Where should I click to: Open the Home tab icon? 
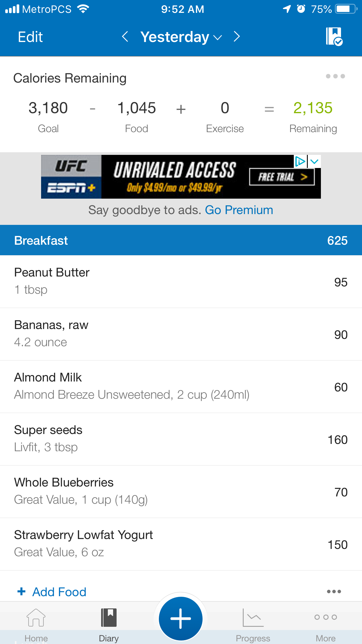[36, 618]
